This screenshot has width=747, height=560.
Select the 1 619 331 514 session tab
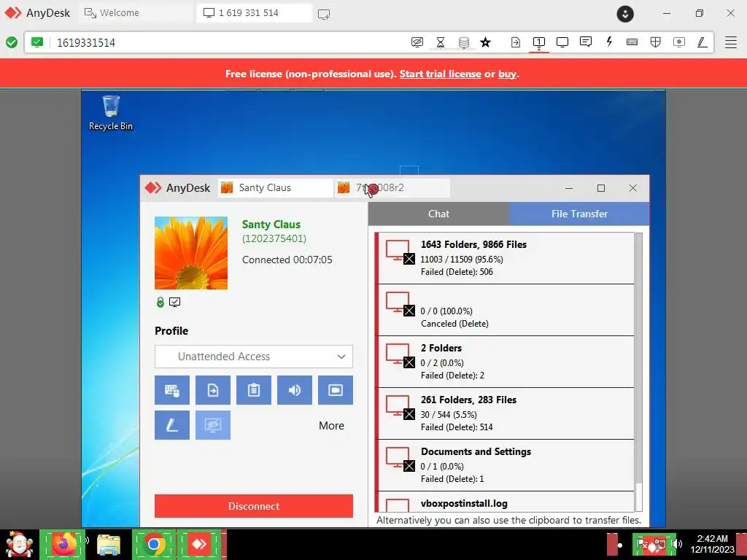pos(255,13)
